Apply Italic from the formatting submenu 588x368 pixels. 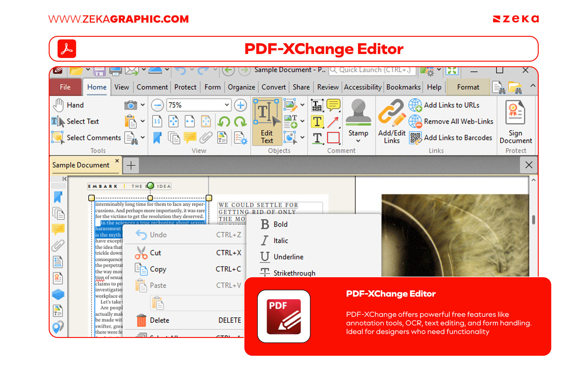[314, 241]
